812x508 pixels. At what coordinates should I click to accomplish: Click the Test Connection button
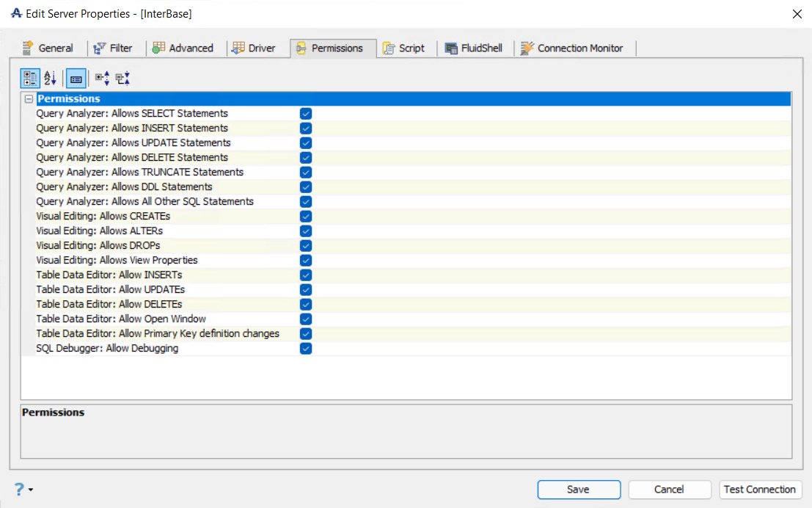tap(760, 490)
